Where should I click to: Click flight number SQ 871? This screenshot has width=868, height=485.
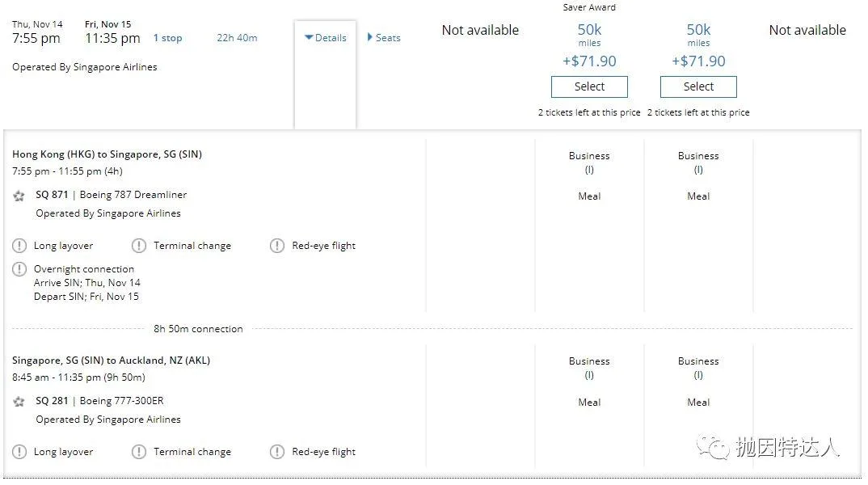coord(52,194)
